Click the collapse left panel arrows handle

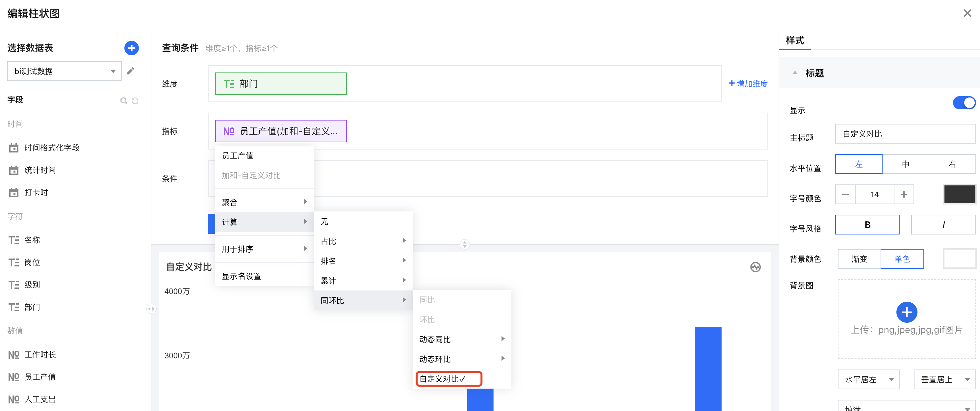tap(151, 309)
